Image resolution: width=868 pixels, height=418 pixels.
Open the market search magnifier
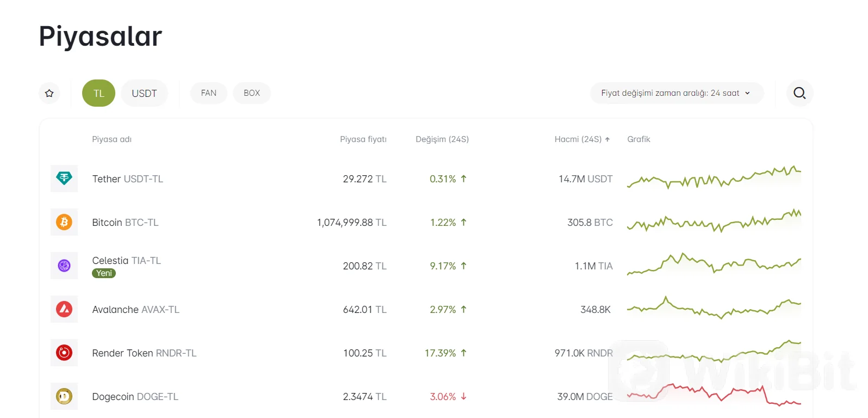(x=799, y=93)
